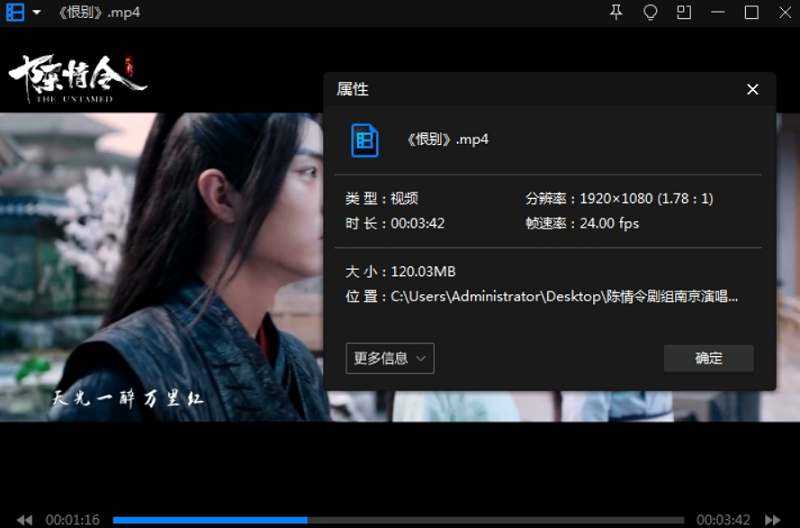Open the main menu dropdown arrow

tap(37, 13)
